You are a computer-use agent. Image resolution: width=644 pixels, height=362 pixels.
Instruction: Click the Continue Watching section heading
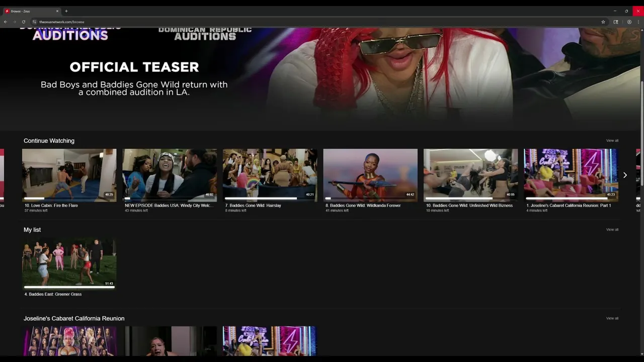[x=49, y=141]
